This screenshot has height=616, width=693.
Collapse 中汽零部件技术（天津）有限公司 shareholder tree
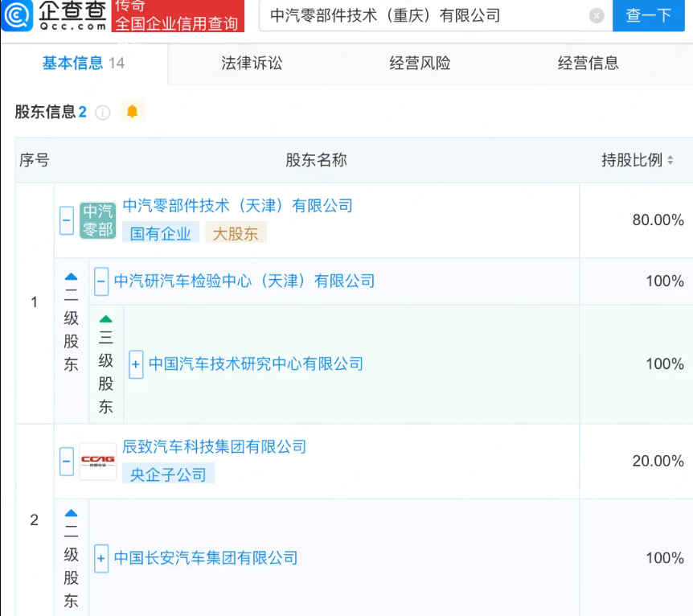(x=65, y=219)
